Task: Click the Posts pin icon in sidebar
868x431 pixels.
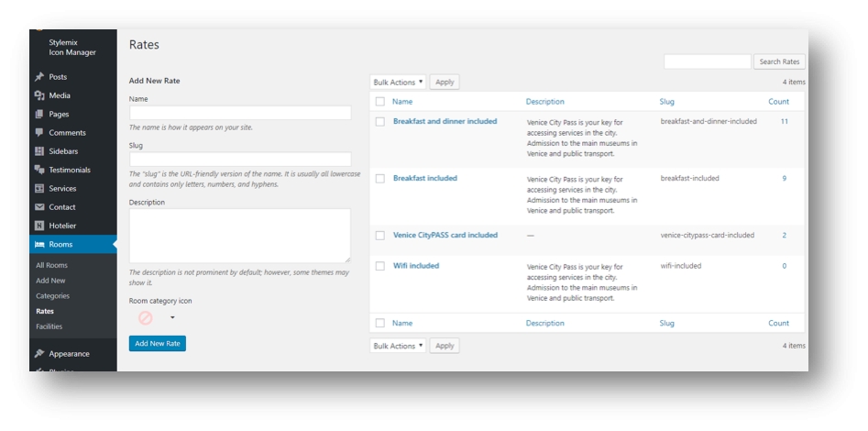Action: pyautogui.click(x=39, y=77)
